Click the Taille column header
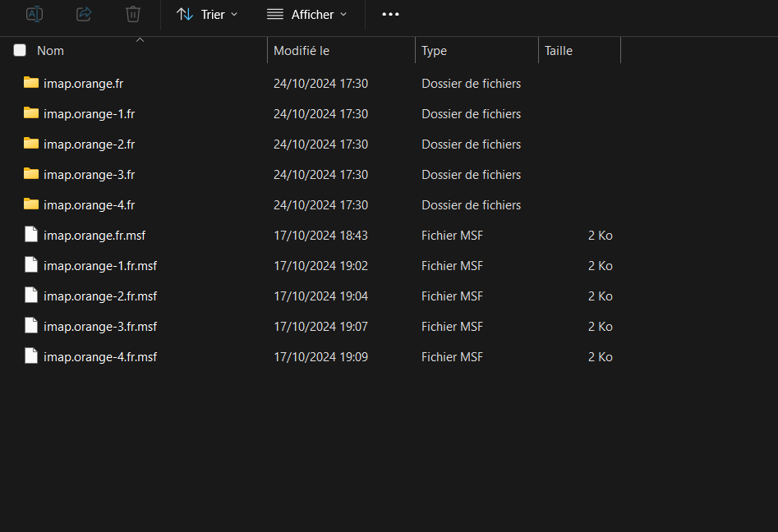Image resolution: width=778 pixels, height=532 pixels. [559, 51]
